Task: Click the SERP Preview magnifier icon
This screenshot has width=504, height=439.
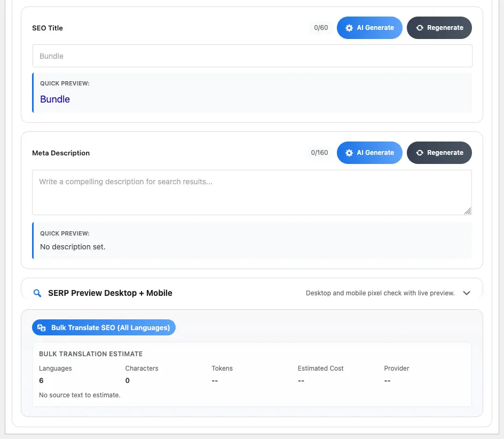Action: click(x=37, y=293)
